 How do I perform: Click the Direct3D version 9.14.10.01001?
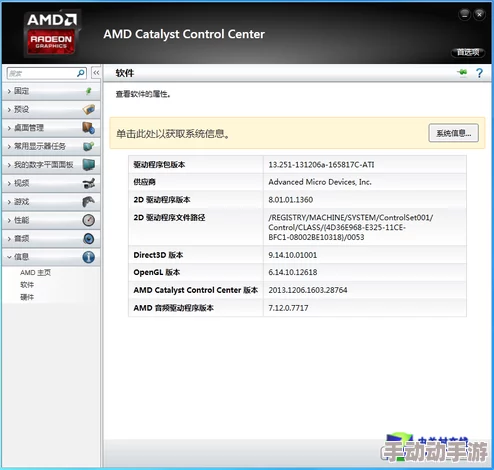(x=293, y=255)
